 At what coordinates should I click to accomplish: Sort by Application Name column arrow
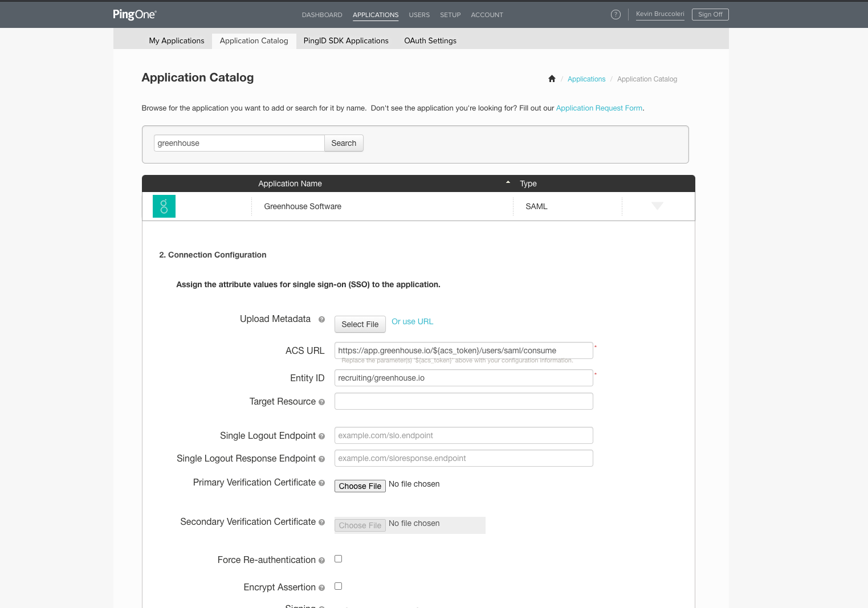(x=508, y=183)
